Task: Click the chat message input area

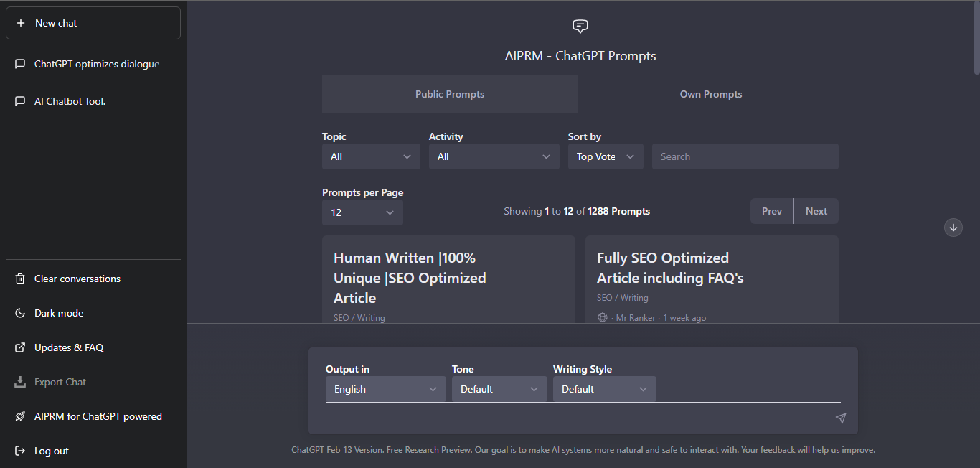Action: [x=578, y=418]
